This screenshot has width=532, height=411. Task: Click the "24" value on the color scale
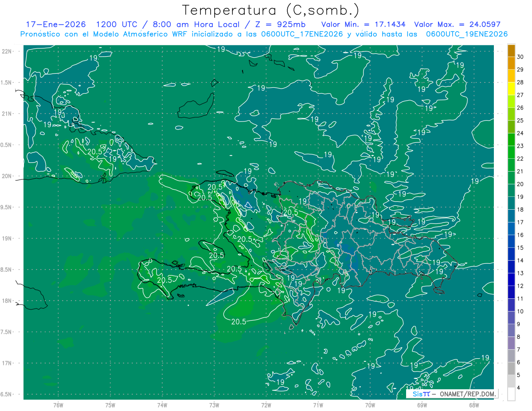pos(520,133)
